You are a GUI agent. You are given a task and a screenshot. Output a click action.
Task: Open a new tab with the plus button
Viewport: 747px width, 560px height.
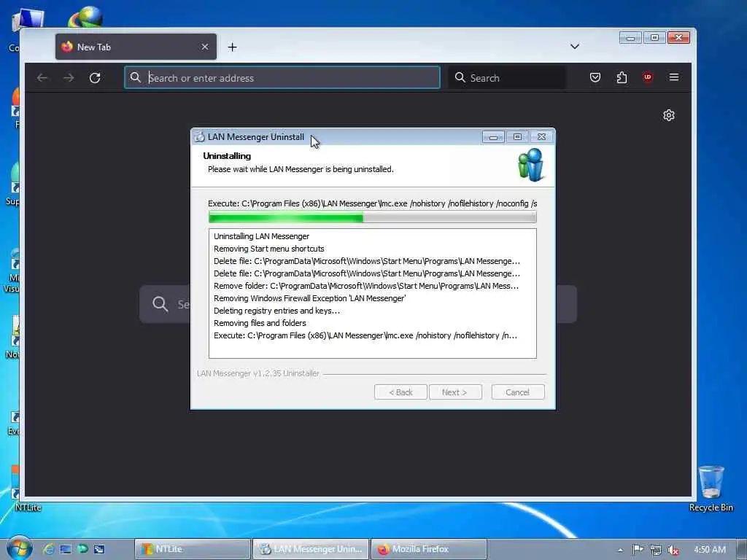(x=232, y=47)
